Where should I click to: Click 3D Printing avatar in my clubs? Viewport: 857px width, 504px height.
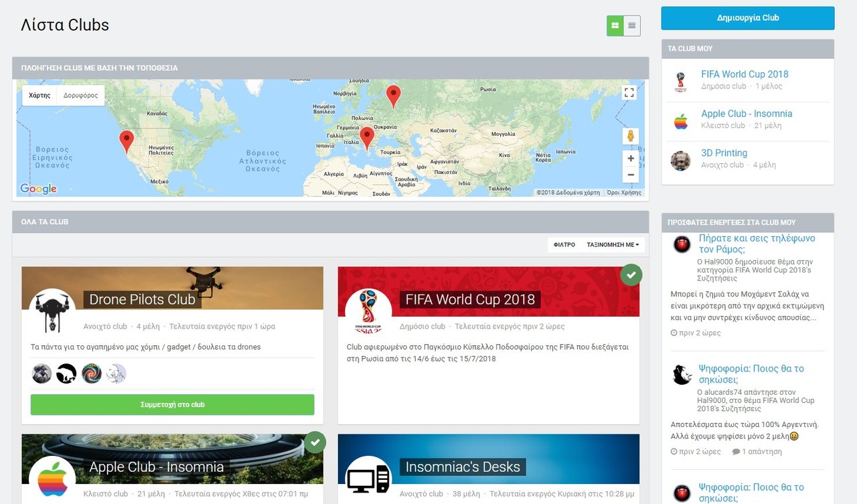pos(680,161)
